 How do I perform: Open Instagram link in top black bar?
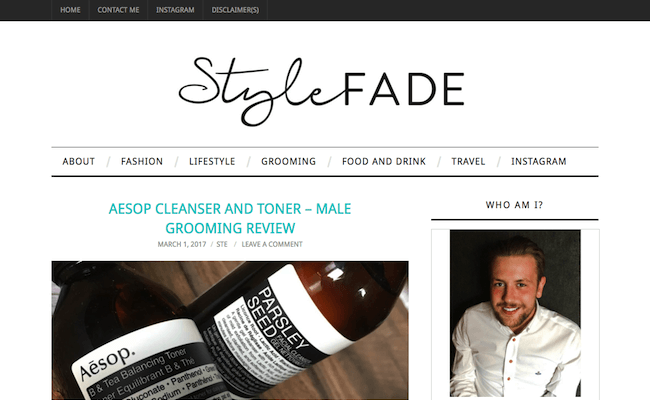[x=175, y=10]
